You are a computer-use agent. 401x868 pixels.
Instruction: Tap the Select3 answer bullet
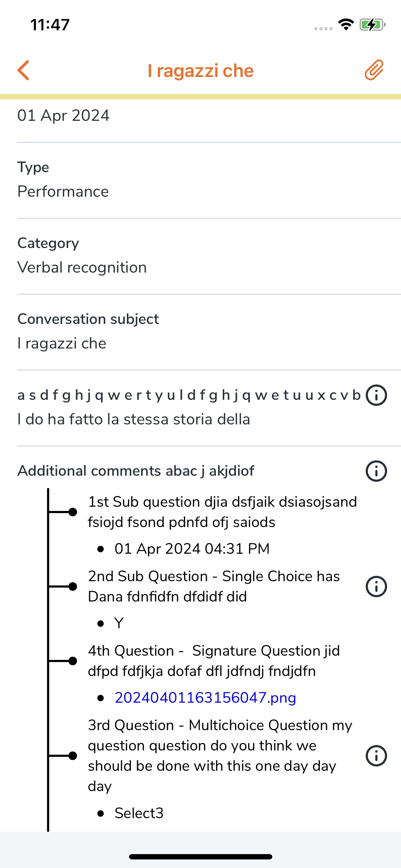(x=139, y=813)
